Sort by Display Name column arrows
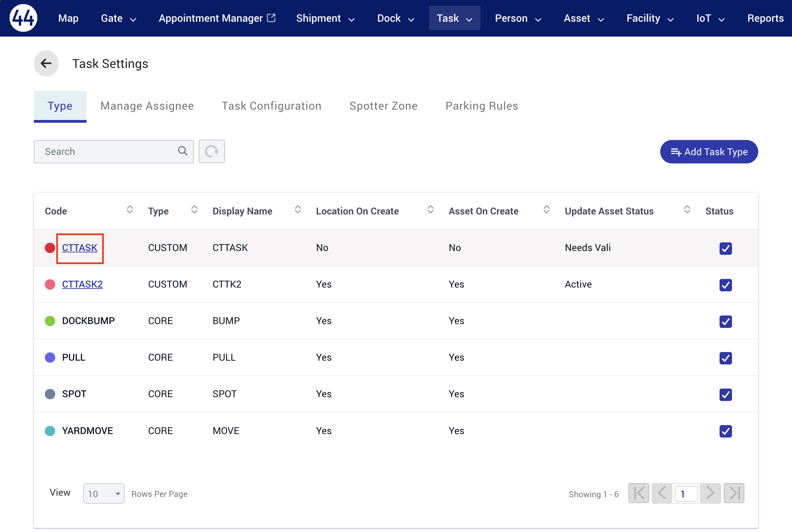792x532 pixels. pyautogui.click(x=298, y=210)
